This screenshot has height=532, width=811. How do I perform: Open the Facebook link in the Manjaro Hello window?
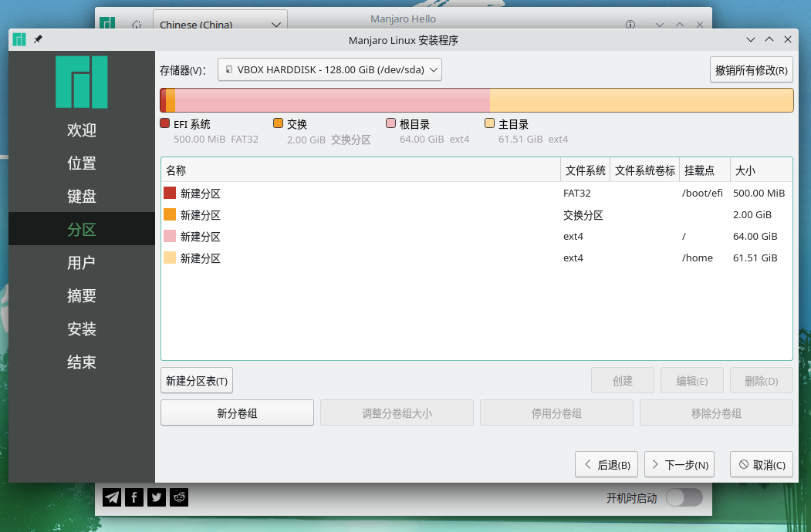pyautogui.click(x=134, y=497)
